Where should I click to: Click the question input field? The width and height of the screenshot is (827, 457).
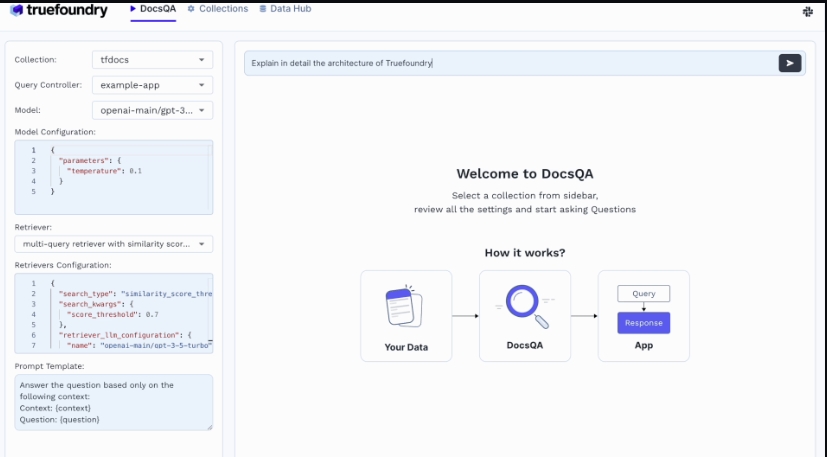510,63
